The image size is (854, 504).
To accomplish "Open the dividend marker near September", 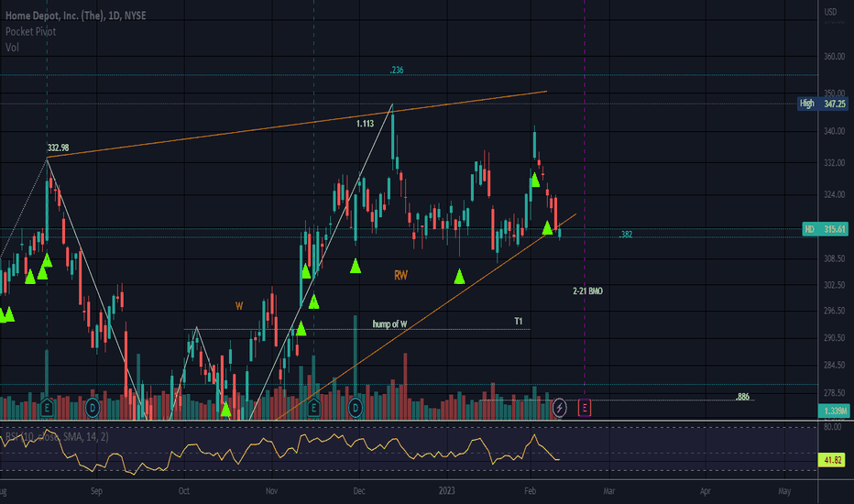I will click(93, 408).
